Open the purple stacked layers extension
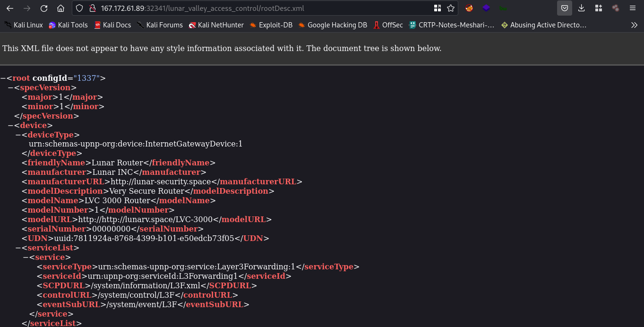 tap(486, 8)
